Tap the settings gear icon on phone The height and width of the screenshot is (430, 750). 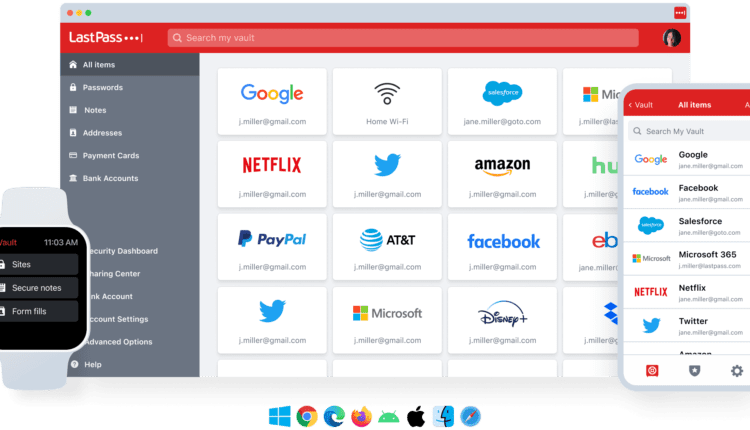[737, 371]
